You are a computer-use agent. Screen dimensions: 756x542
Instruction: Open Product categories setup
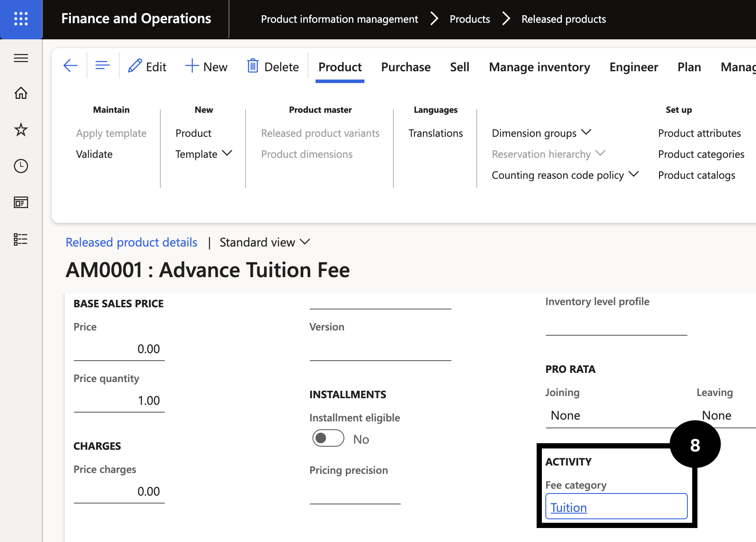click(701, 154)
